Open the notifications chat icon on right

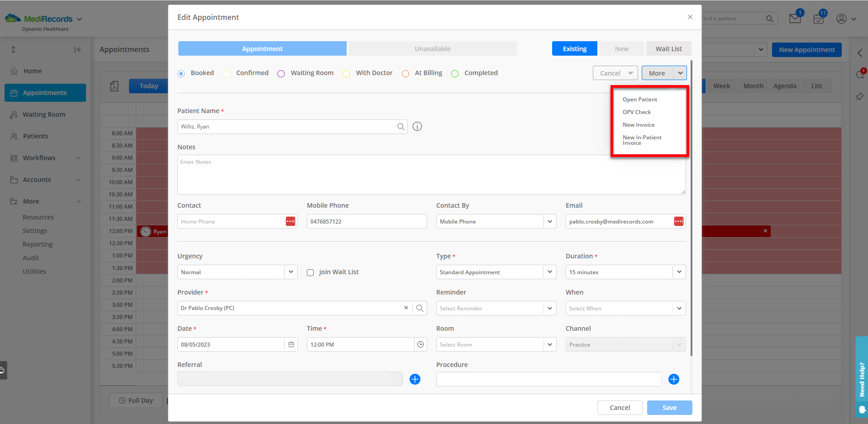[860, 75]
